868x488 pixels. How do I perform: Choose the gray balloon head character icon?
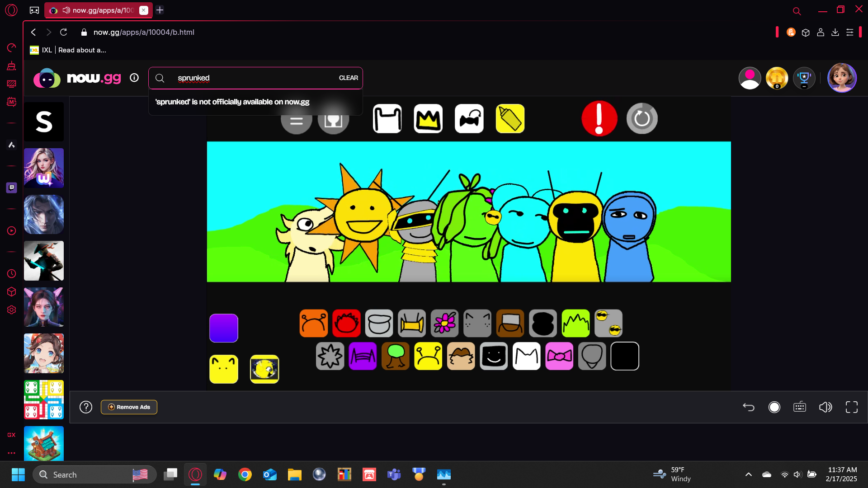[592, 356]
